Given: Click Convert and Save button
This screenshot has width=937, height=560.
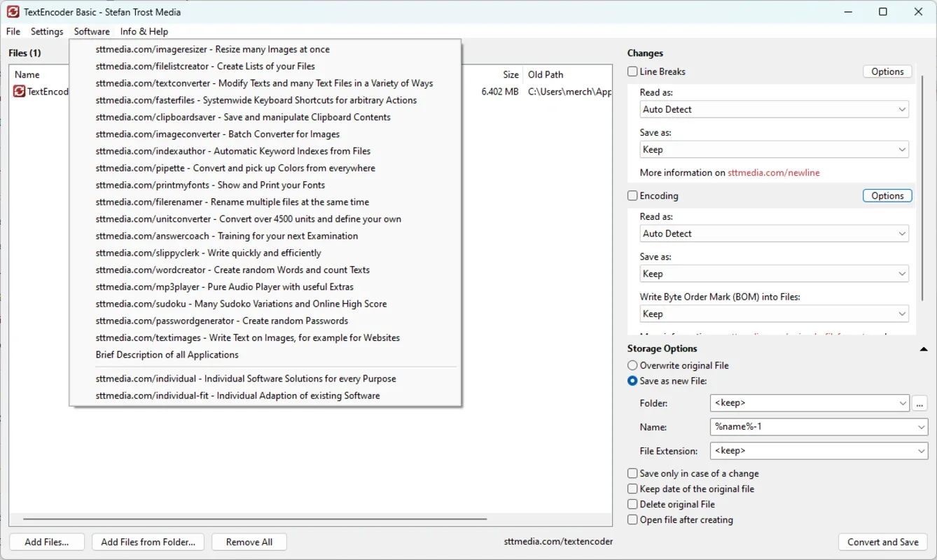Looking at the screenshot, I should pyautogui.click(x=882, y=542).
